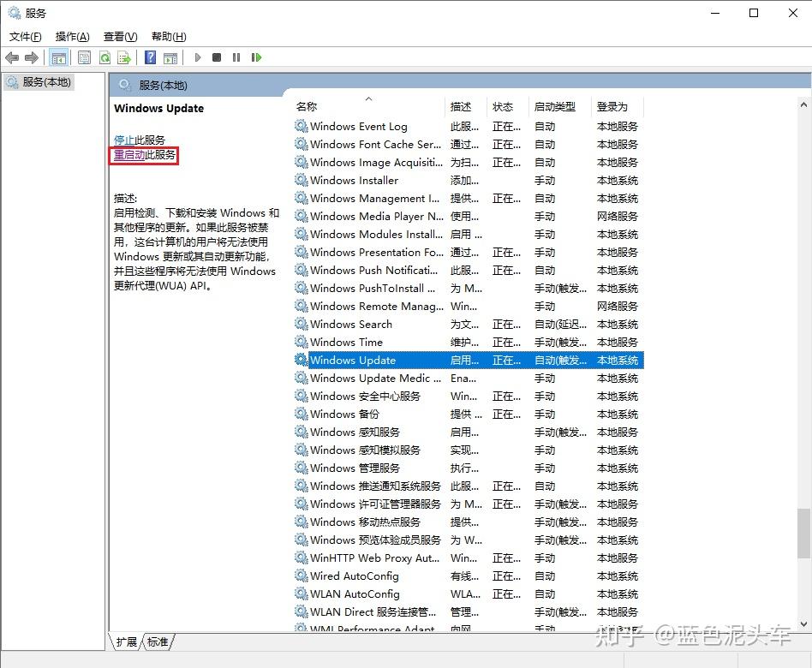Click the scrollbar up arrow
Screen dimensions: 812x668
coord(803,104)
